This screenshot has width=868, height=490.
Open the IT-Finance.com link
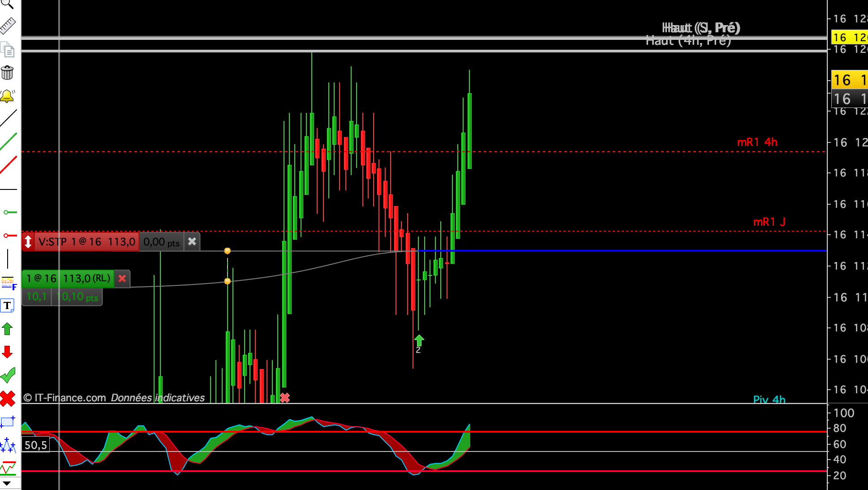pos(70,398)
